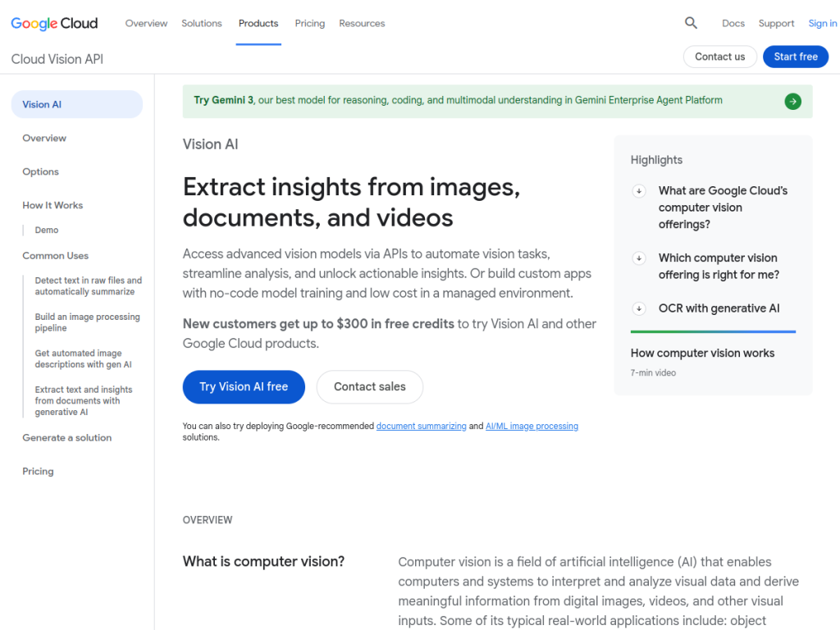Click the "7-min video" label
The image size is (840, 630).
pos(653,373)
